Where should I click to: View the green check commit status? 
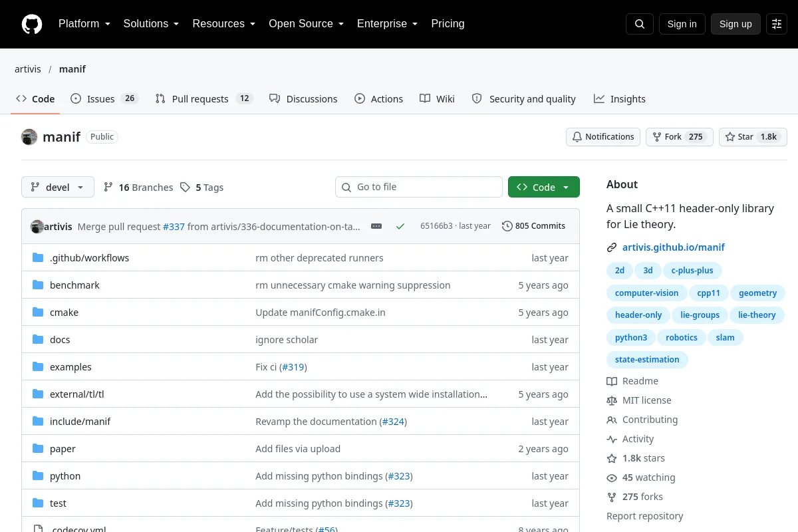coord(400,226)
